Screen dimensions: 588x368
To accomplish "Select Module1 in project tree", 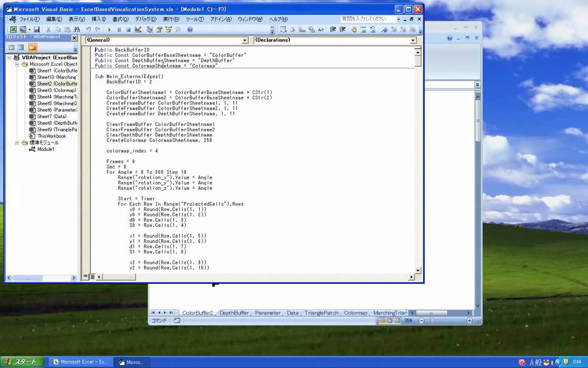I will click(46, 149).
